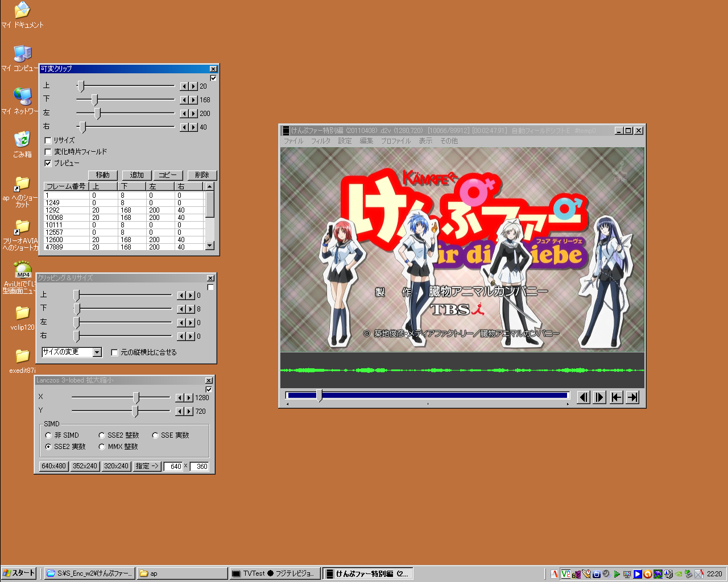The width and height of the screenshot is (728, 582).
Task: Click the VNC tray icon
Action: coord(566,574)
